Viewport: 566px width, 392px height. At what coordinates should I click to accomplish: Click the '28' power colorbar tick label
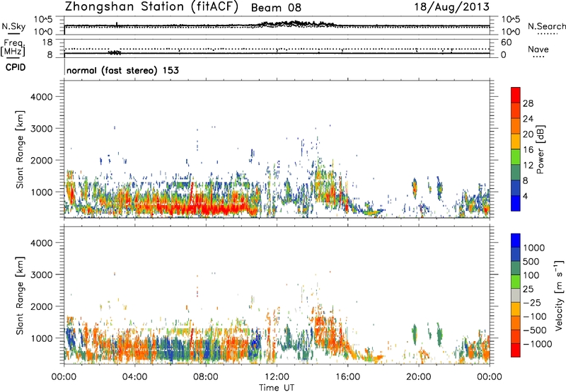coord(528,103)
